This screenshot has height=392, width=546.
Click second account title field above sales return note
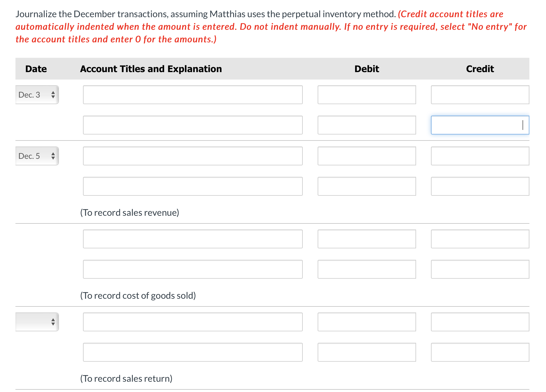coord(193,352)
